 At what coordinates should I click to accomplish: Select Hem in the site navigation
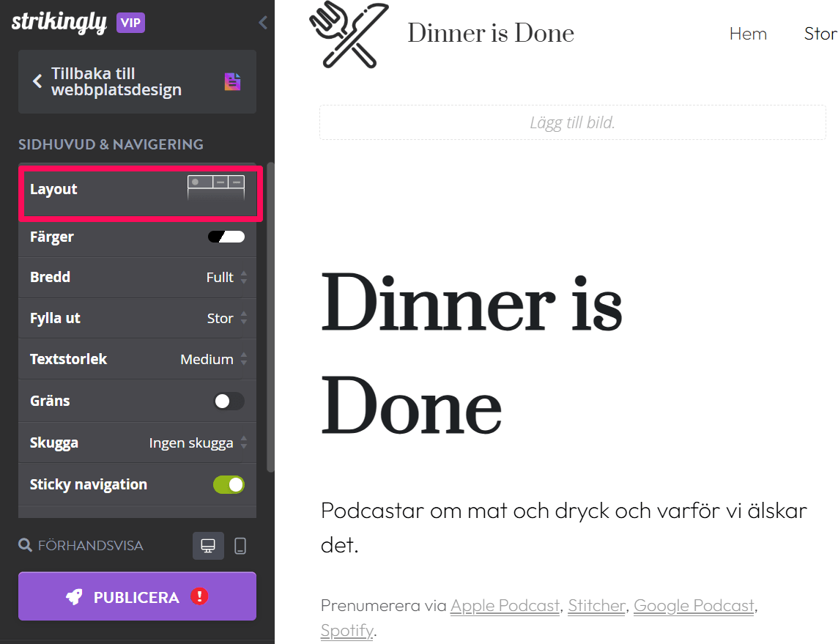[x=748, y=34]
